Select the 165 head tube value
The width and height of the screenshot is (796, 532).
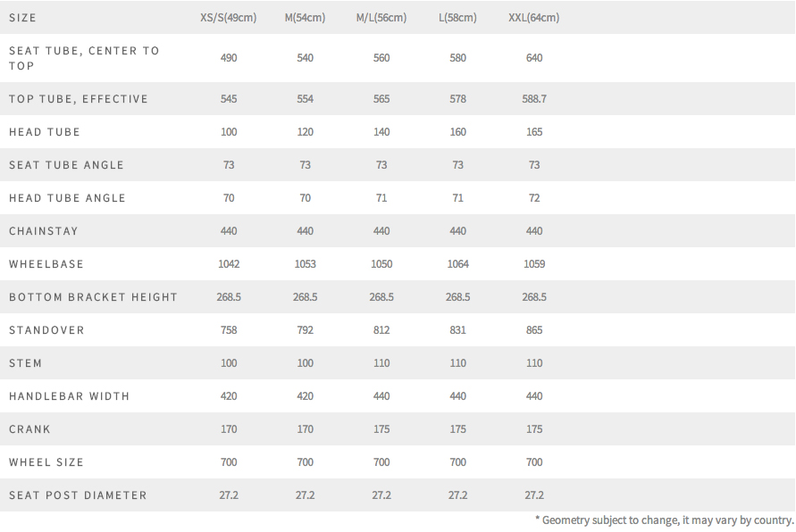pyautogui.click(x=534, y=132)
